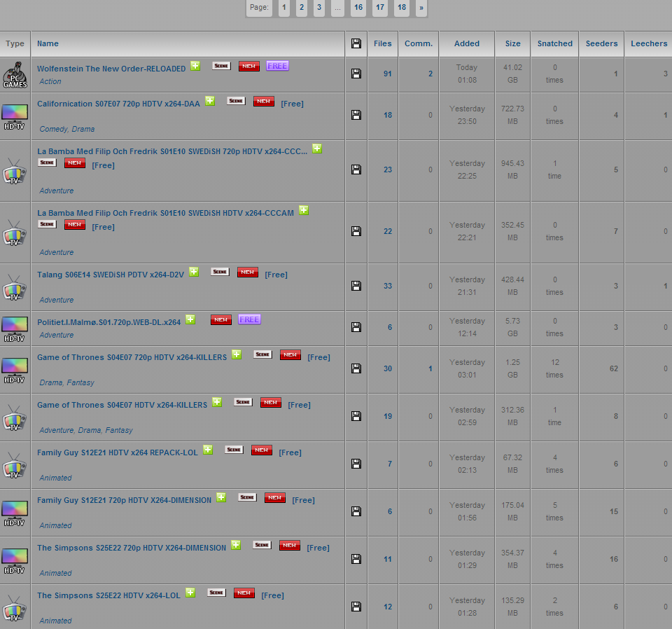Click green plus after La Bamba 720p title
Viewport: 672px width, 629px height.
[x=317, y=148]
